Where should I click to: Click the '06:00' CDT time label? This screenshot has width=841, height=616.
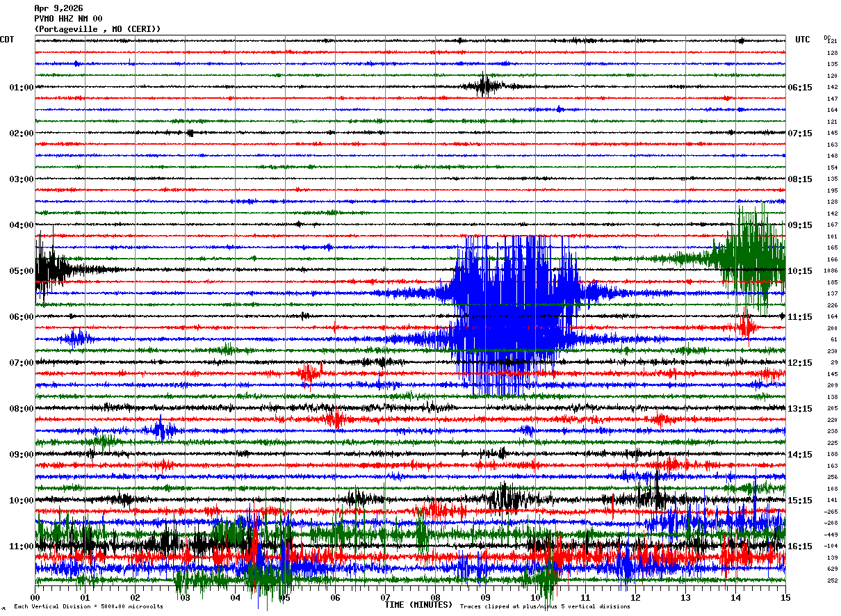point(22,317)
